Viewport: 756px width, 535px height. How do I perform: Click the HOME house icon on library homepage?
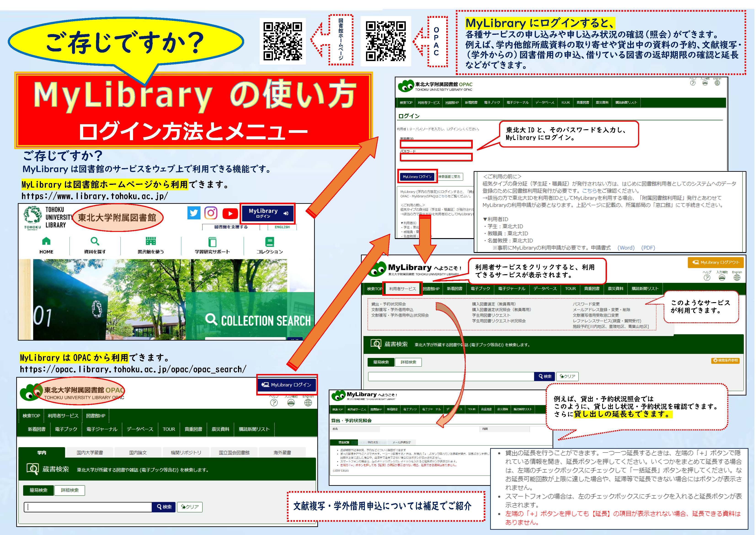click(x=46, y=241)
